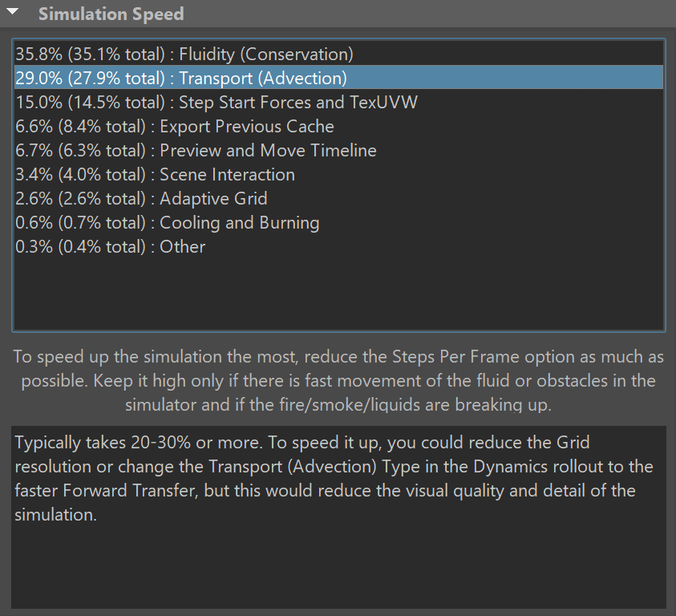676x616 pixels.
Task: Select Preview and Move Timeline entry
Action: pos(339,151)
